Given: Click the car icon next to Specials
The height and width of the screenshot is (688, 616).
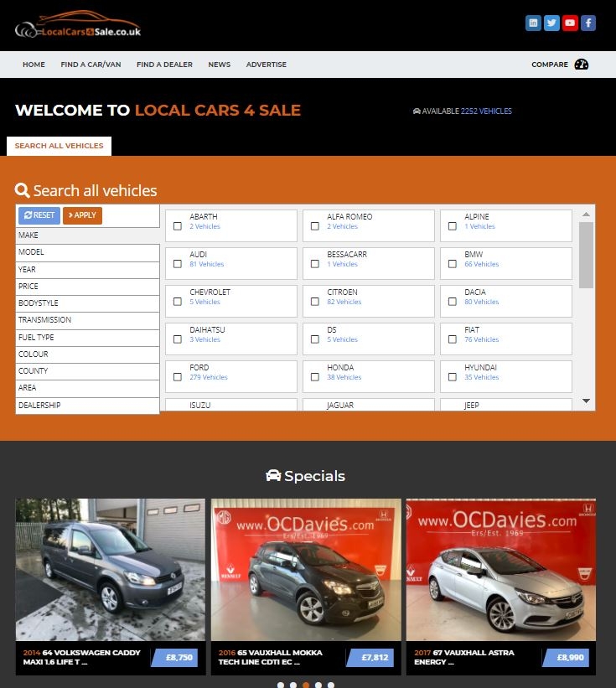Looking at the screenshot, I should [x=273, y=476].
